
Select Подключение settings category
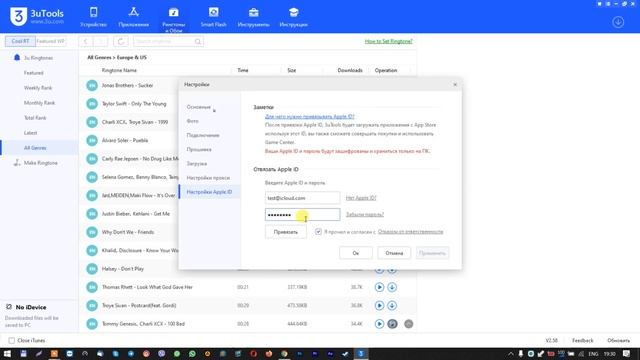(203, 135)
